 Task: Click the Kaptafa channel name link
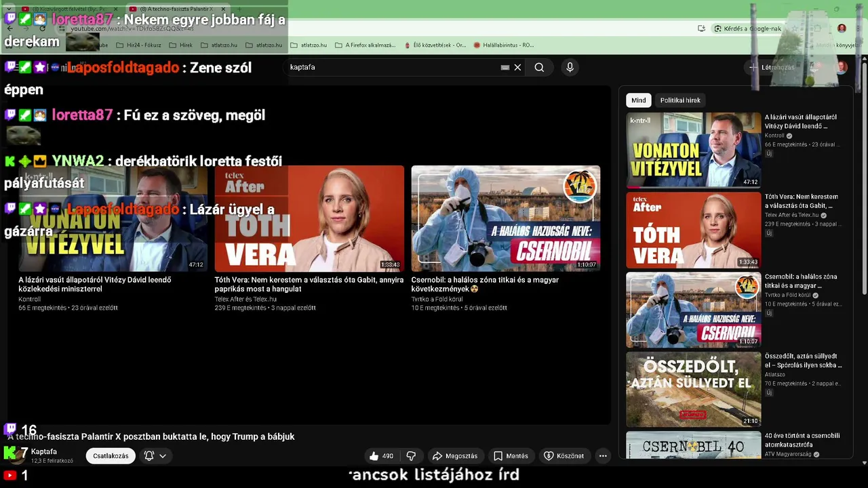pos(44,451)
